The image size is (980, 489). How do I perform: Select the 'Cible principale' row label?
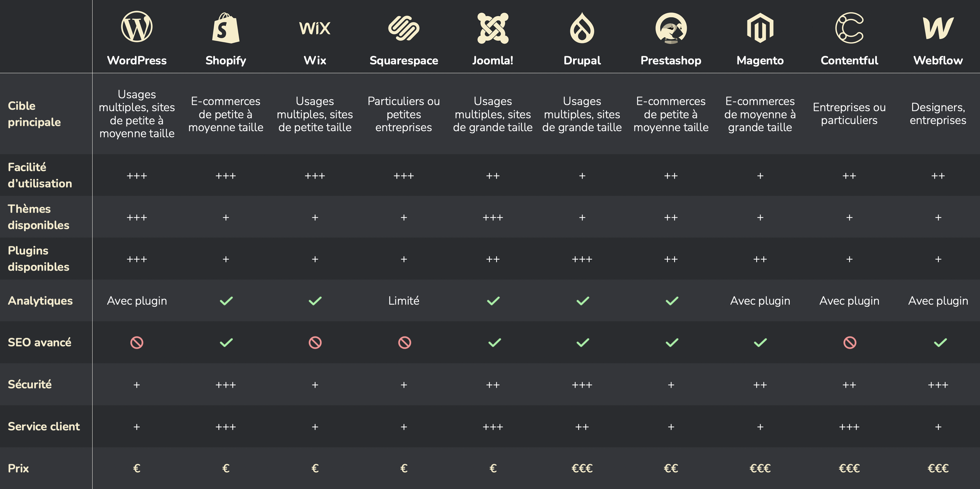coord(34,114)
